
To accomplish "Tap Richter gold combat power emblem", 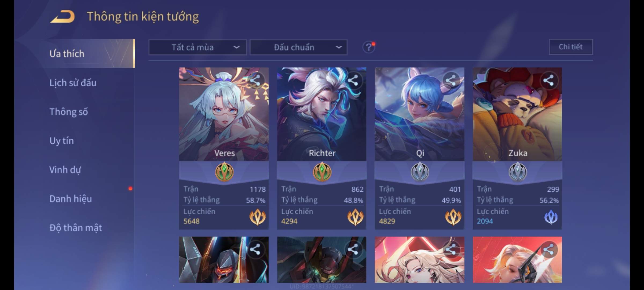I will point(355,217).
